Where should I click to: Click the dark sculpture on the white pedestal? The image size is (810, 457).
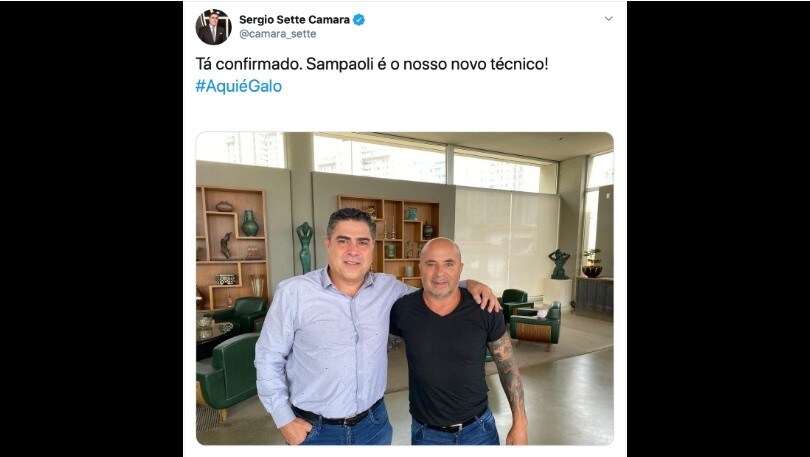pyautogui.click(x=559, y=264)
